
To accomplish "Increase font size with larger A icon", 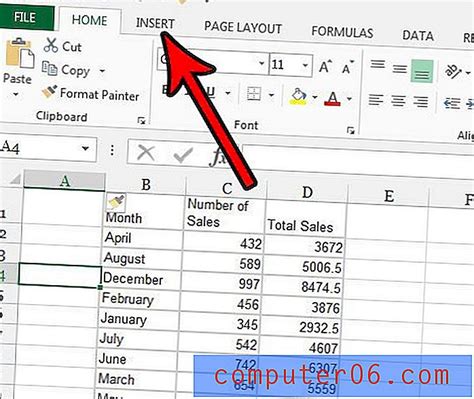I will 325,67.
